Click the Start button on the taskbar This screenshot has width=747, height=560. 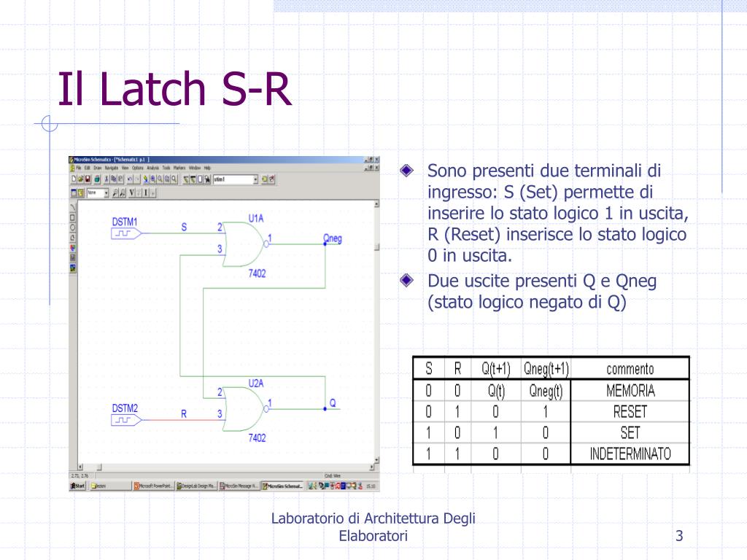coord(77,486)
